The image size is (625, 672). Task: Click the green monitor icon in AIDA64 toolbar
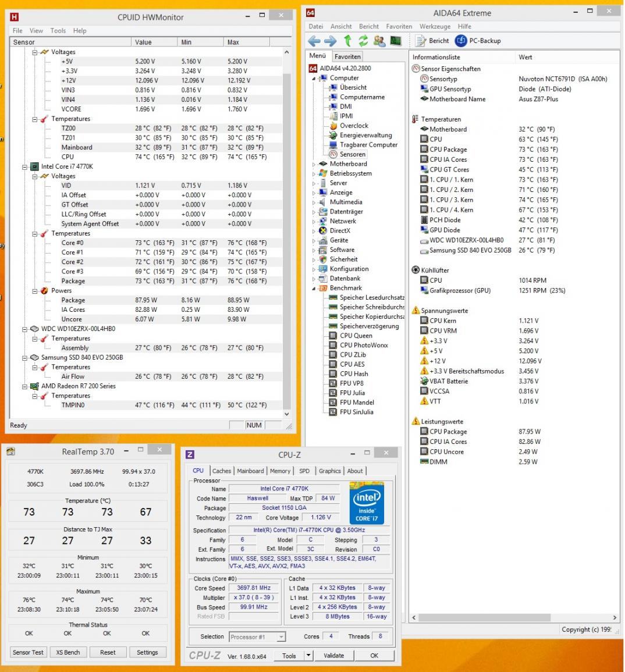pos(396,41)
